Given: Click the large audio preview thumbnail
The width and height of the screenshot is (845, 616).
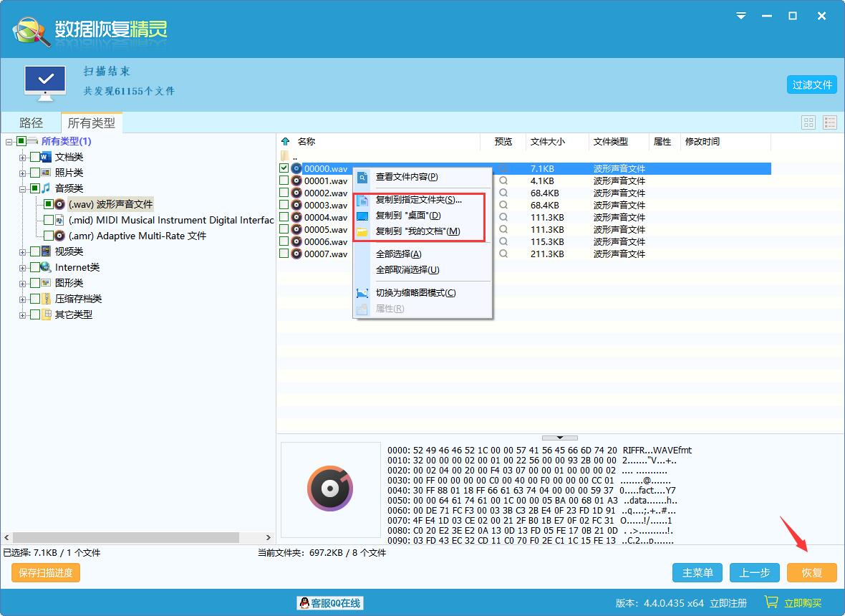Looking at the screenshot, I should [x=330, y=489].
